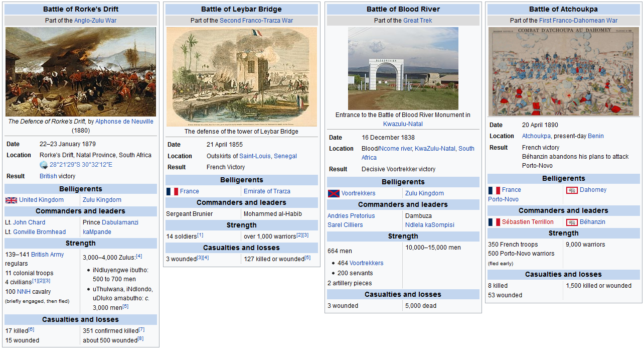Viewport: 644px width, 349px height.
Task: Click the "9,000 warriors" strength text
Action: click(x=585, y=245)
